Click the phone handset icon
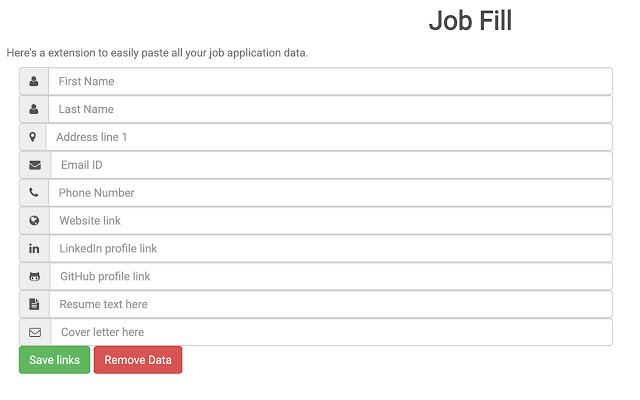The image size is (640, 400). [34, 193]
